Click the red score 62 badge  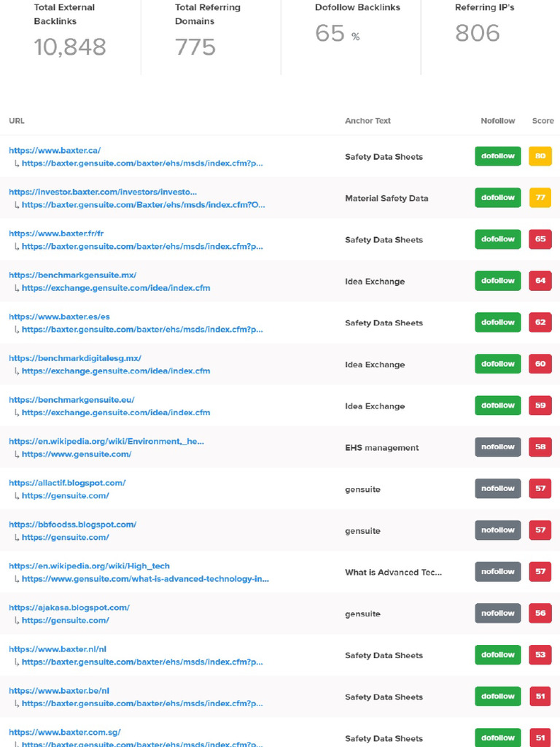[540, 322]
